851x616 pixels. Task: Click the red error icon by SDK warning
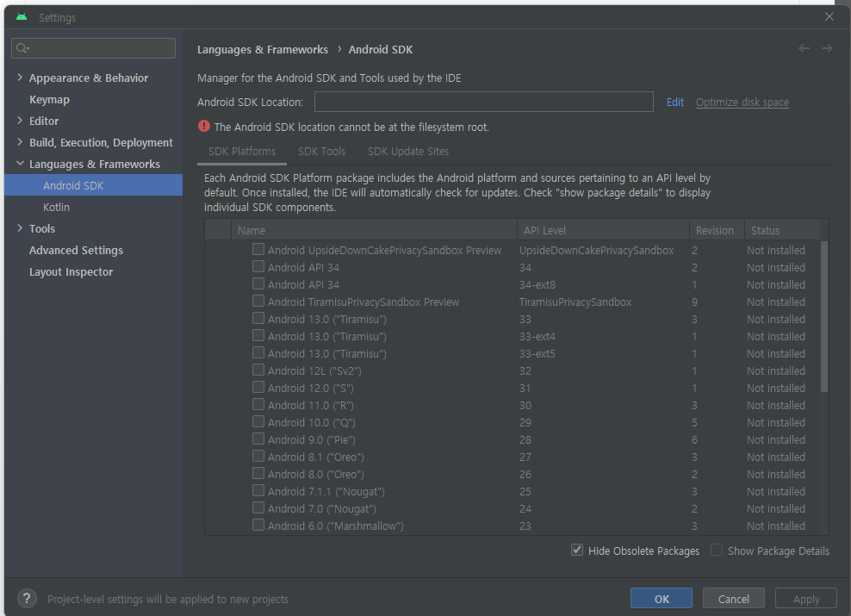204,127
